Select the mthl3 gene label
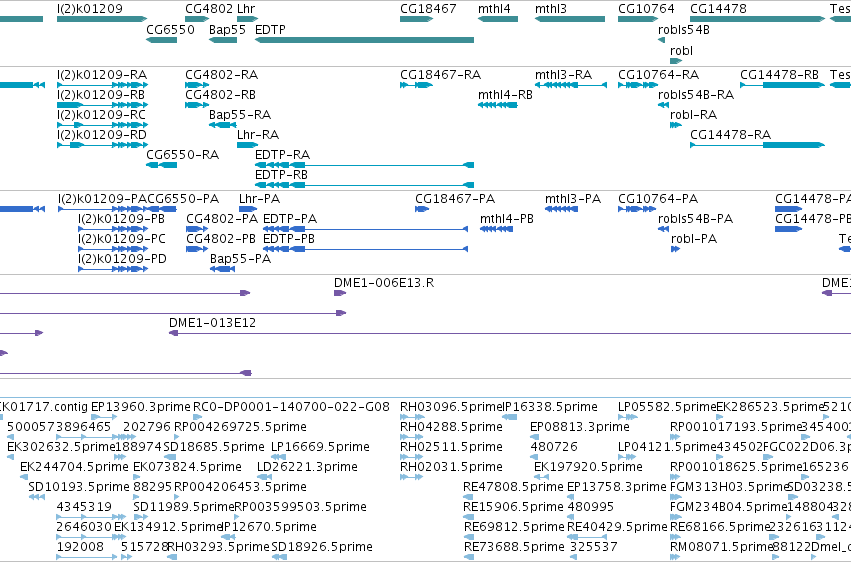 550,9
